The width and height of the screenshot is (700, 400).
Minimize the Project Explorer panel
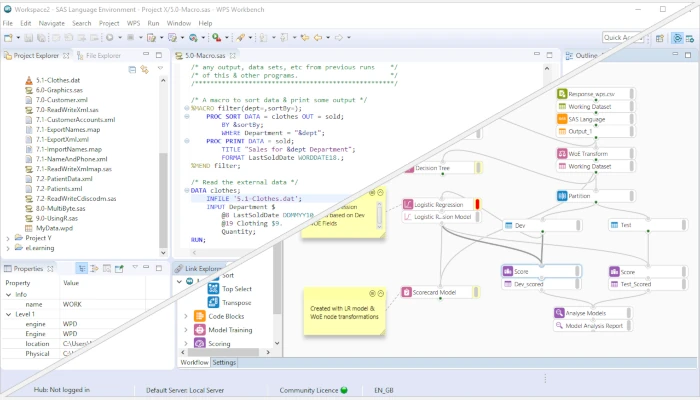[x=146, y=54]
